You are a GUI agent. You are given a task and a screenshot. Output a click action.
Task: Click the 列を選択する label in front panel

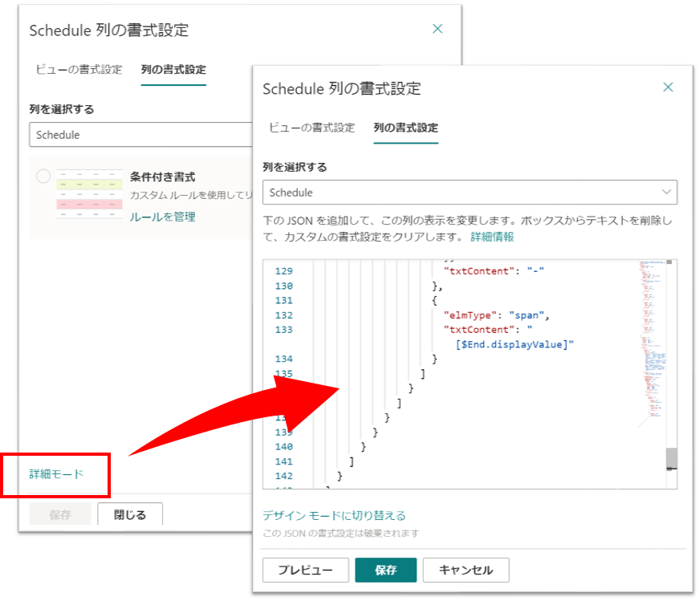click(295, 168)
